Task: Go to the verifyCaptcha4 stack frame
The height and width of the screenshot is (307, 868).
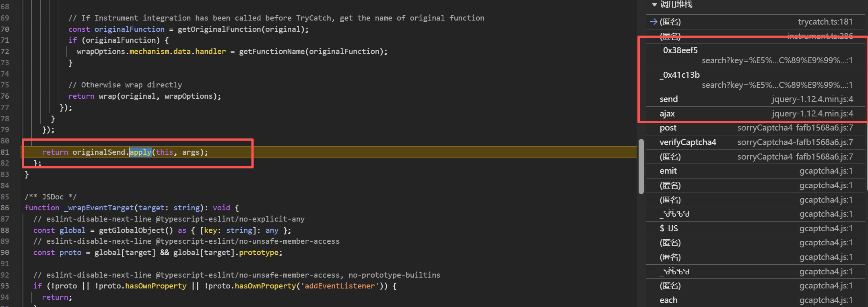Action: [688, 142]
